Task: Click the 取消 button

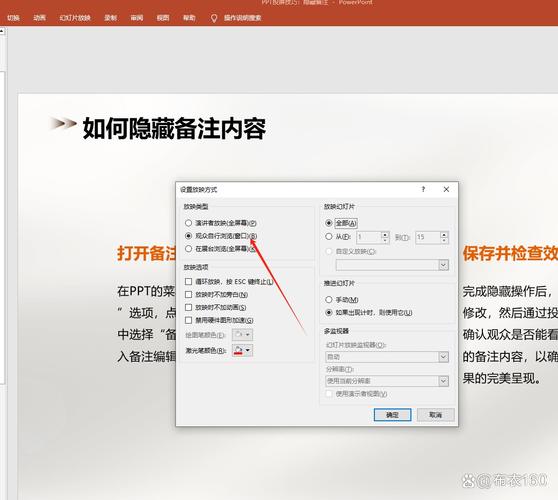Action: coord(436,415)
